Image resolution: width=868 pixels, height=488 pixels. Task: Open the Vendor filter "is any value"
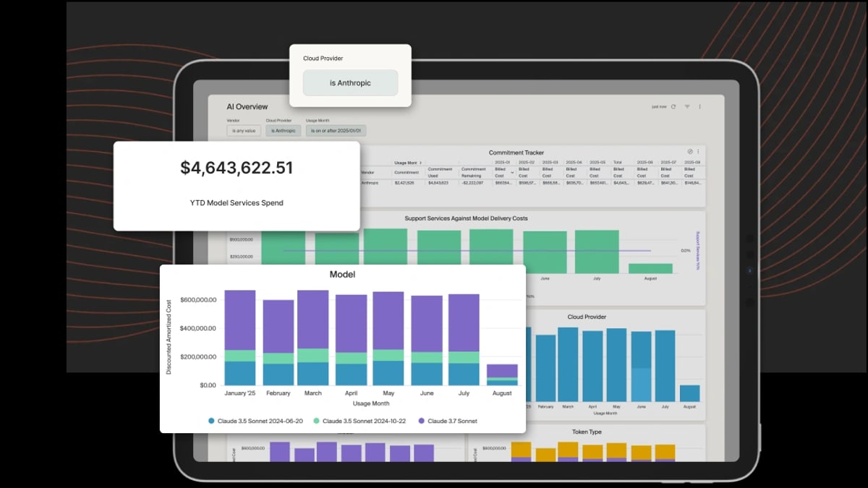point(244,131)
